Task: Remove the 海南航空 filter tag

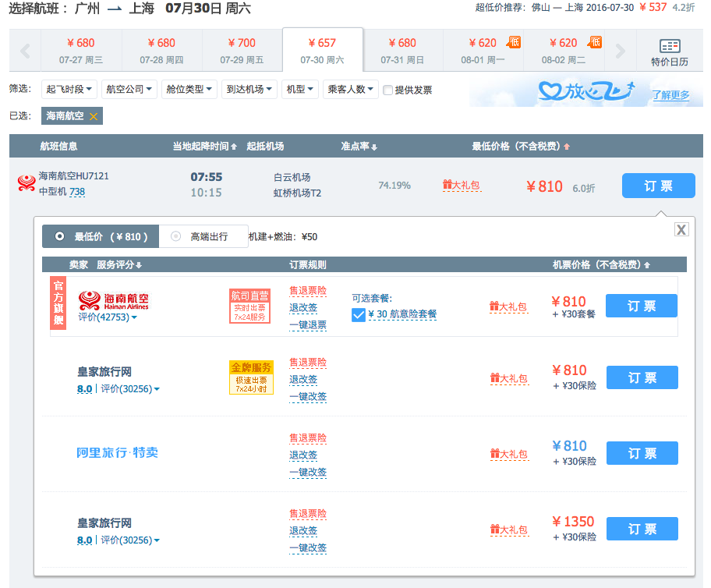Action: [x=94, y=116]
